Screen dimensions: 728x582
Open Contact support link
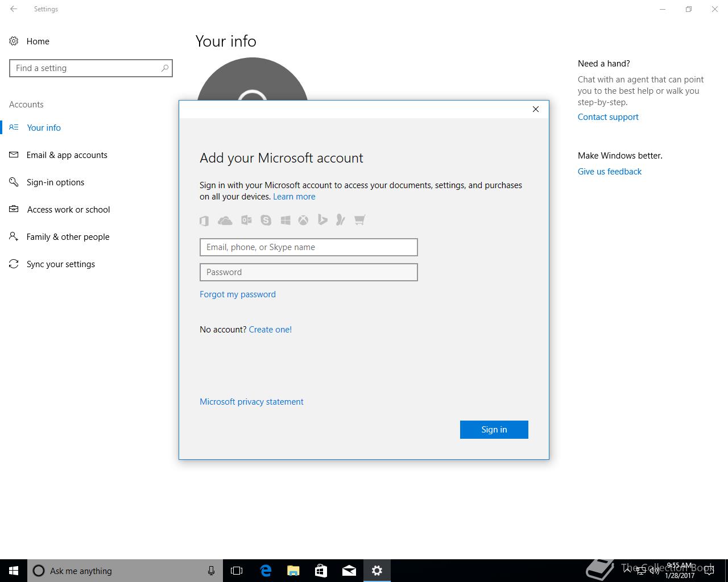click(x=608, y=117)
